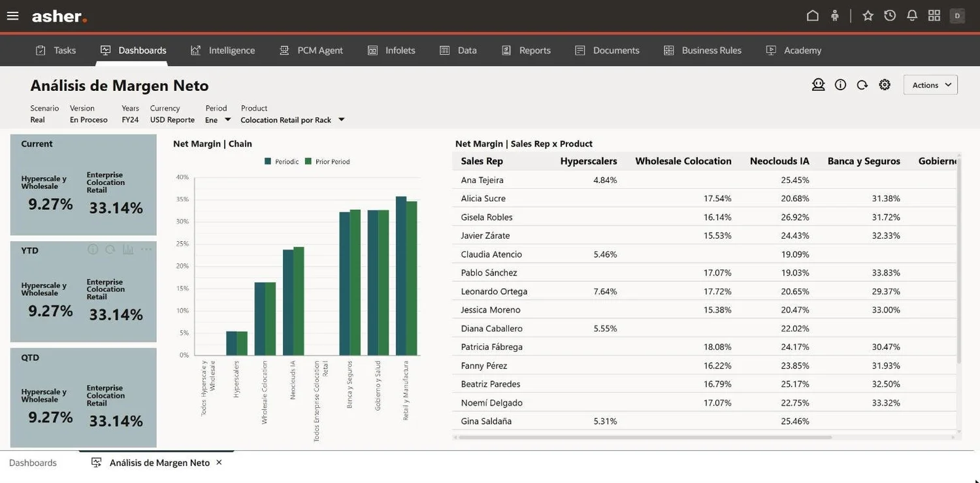Open the apps grid icon
Image resolution: width=980 pixels, height=483 pixels.
pyautogui.click(x=934, y=16)
